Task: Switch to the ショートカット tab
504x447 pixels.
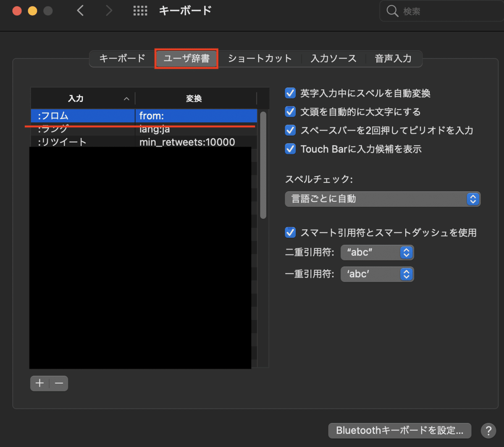Action: tap(260, 58)
